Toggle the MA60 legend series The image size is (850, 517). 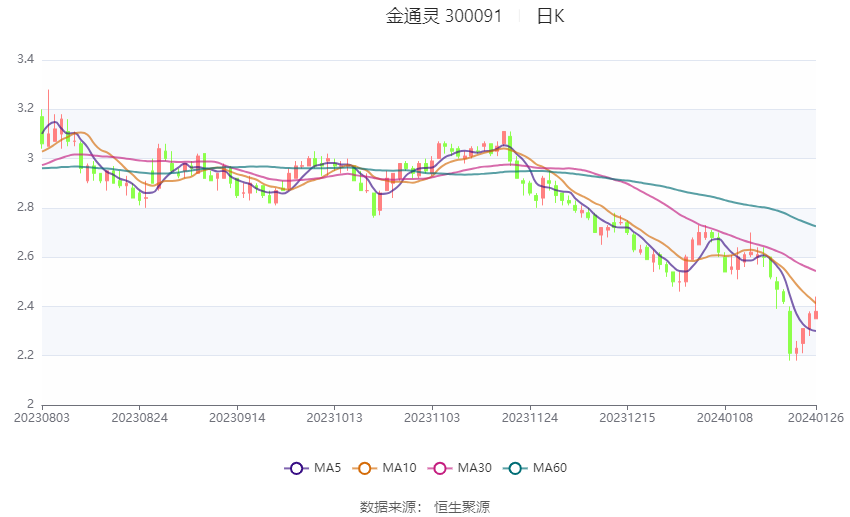click(535, 468)
